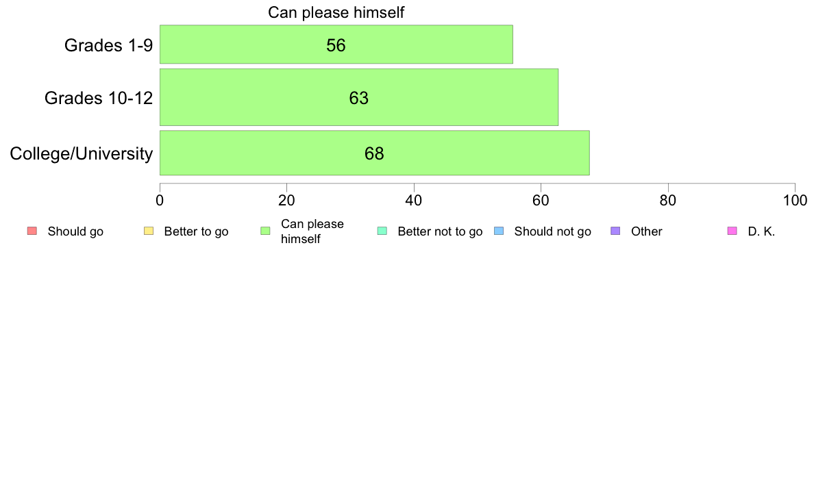The width and height of the screenshot is (814, 504).
Task: Click the Other legend label text
Action: [x=646, y=231]
